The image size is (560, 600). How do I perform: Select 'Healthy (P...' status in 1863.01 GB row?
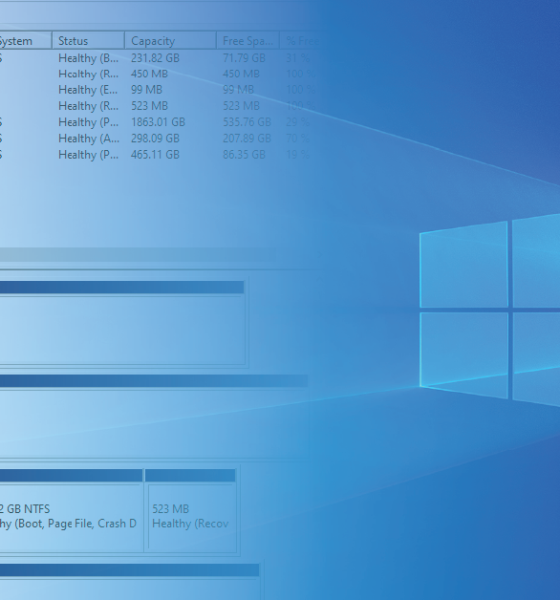click(88, 122)
